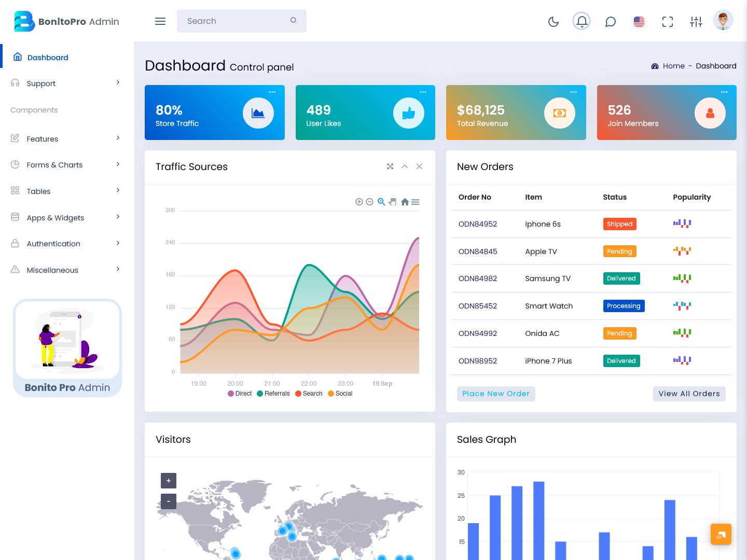The height and width of the screenshot is (560, 747).
Task: Open order ODN84952 link
Action: 477,223
